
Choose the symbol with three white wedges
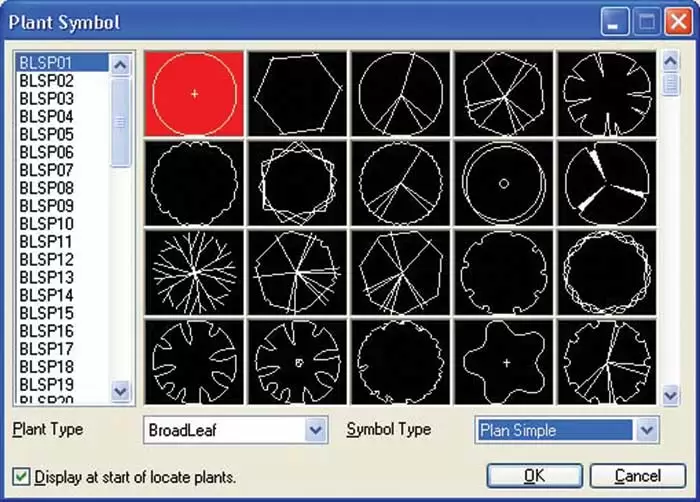pyautogui.click(x=606, y=182)
